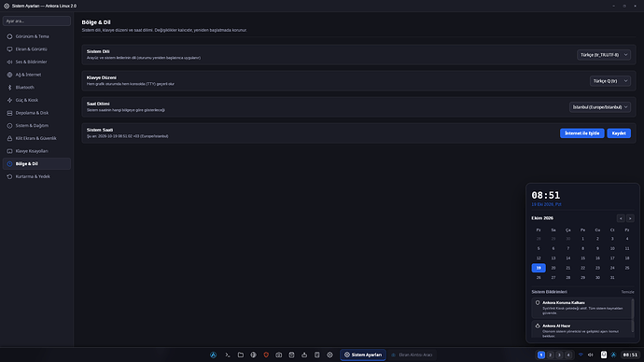Open the Ankora launcher icon in the taskbar
The height and width of the screenshot is (362, 644).
(213, 355)
